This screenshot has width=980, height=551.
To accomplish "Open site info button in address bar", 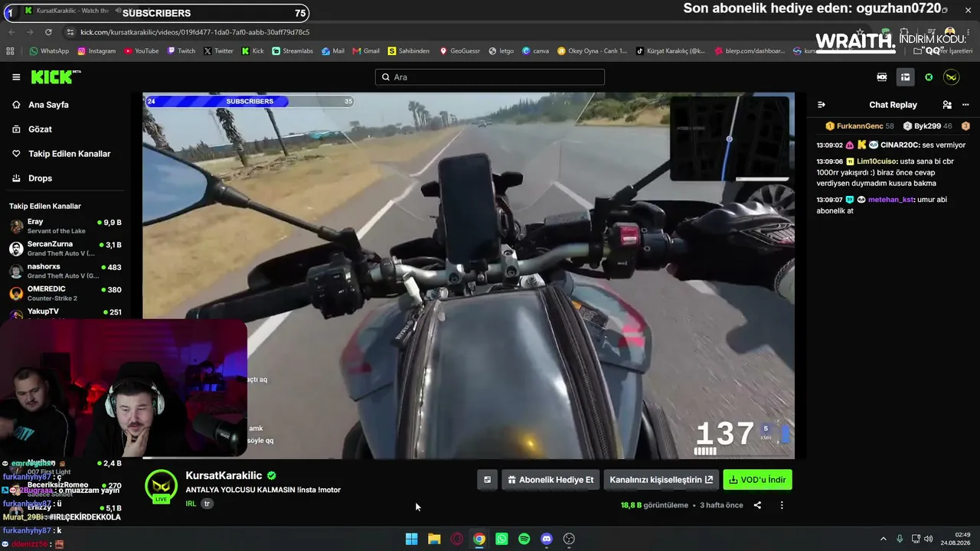I will pyautogui.click(x=70, y=32).
